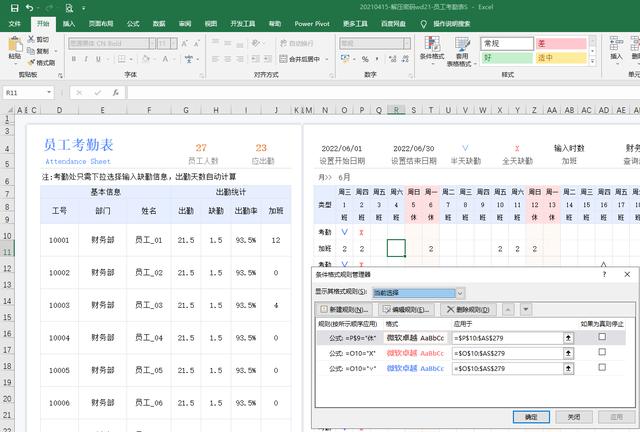Open the 公式 (Formulas) ribbon tab

point(133,23)
